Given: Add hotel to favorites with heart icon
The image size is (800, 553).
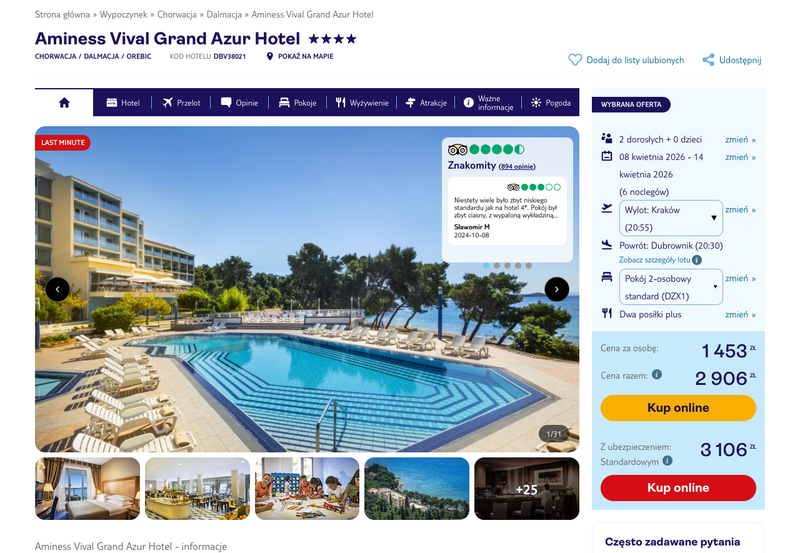Looking at the screenshot, I should coord(575,60).
